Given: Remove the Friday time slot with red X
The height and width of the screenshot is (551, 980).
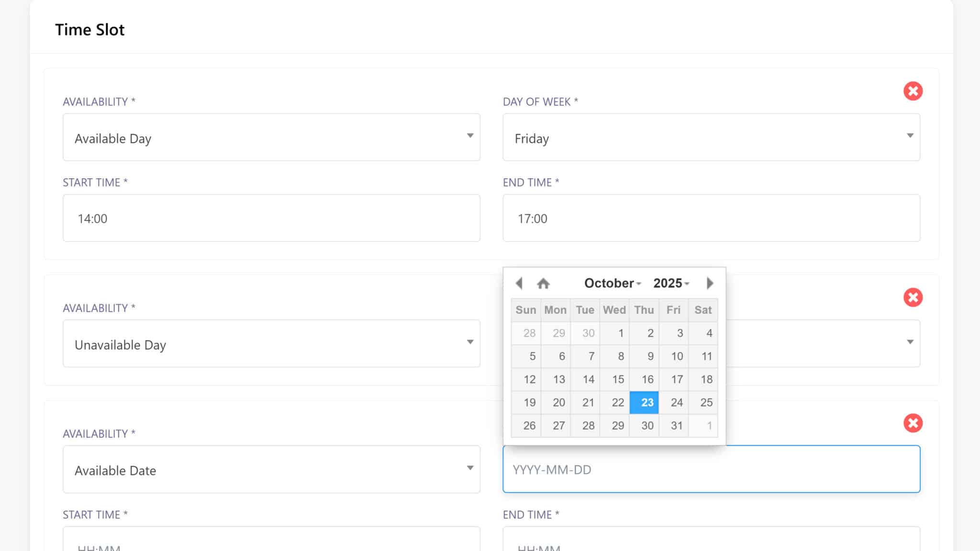Looking at the screenshot, I should 913,91.
